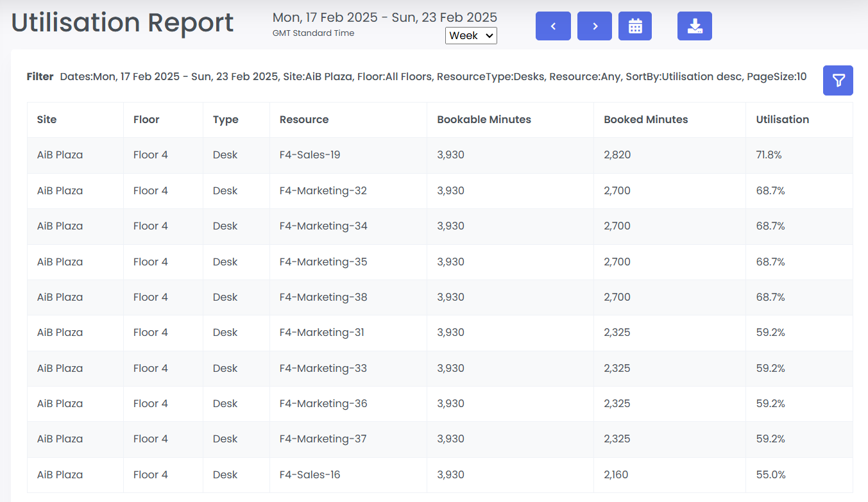Go to the next week
Viewport: 868px width, 502px height.
pyautogui.click(x=594, y=26)
